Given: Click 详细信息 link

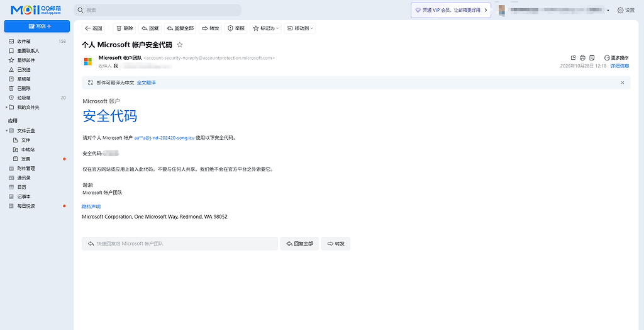Looking at the screenshot, I should (x=619, y=66).
